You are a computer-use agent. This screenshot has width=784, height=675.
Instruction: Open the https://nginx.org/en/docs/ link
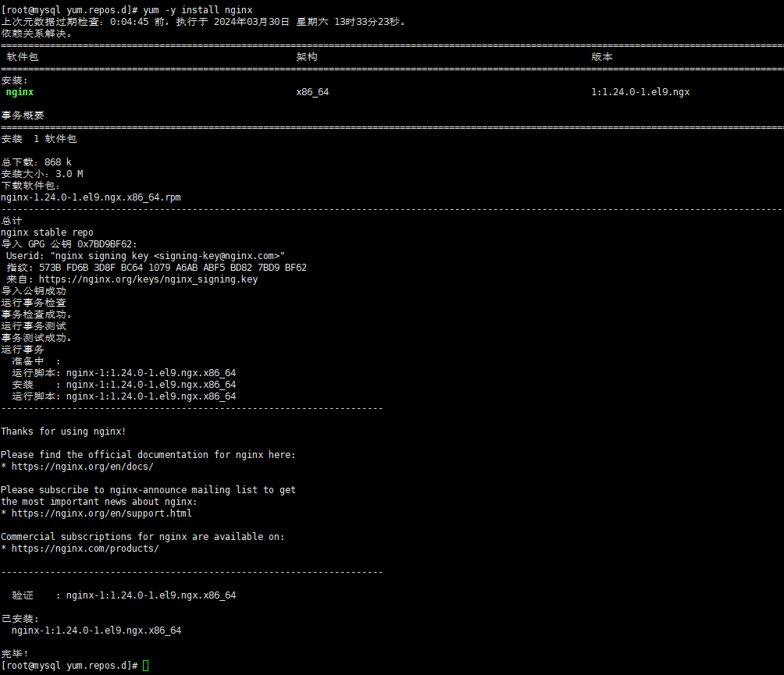point(83,467)
